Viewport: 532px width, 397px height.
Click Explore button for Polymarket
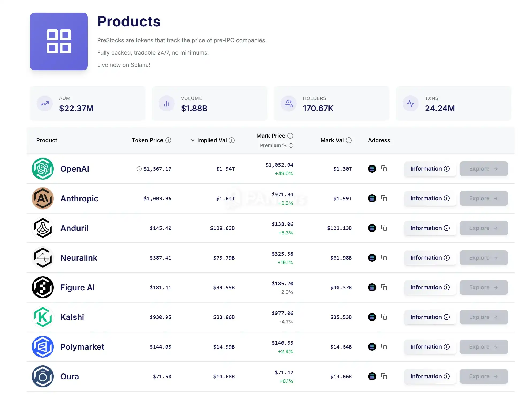click(484, 347)
